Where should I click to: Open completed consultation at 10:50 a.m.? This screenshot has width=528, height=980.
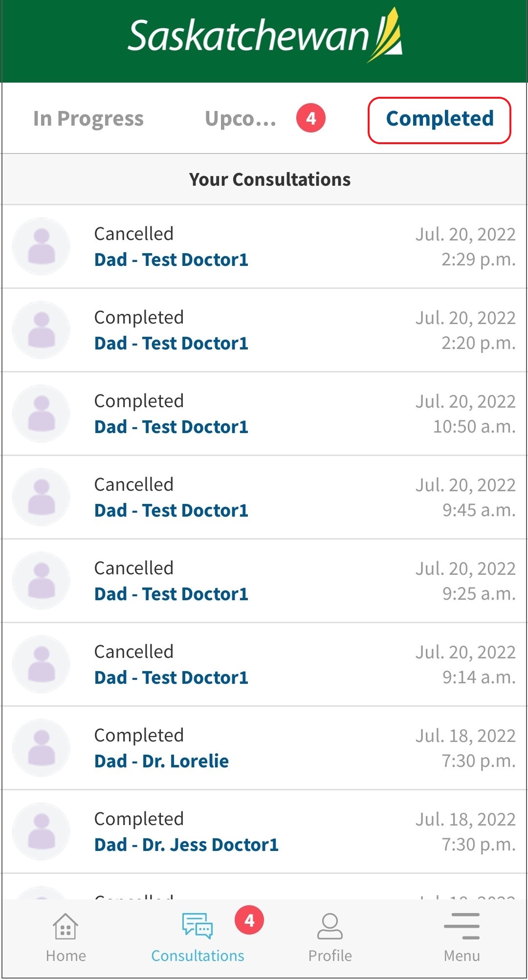(x=264, y=414)
